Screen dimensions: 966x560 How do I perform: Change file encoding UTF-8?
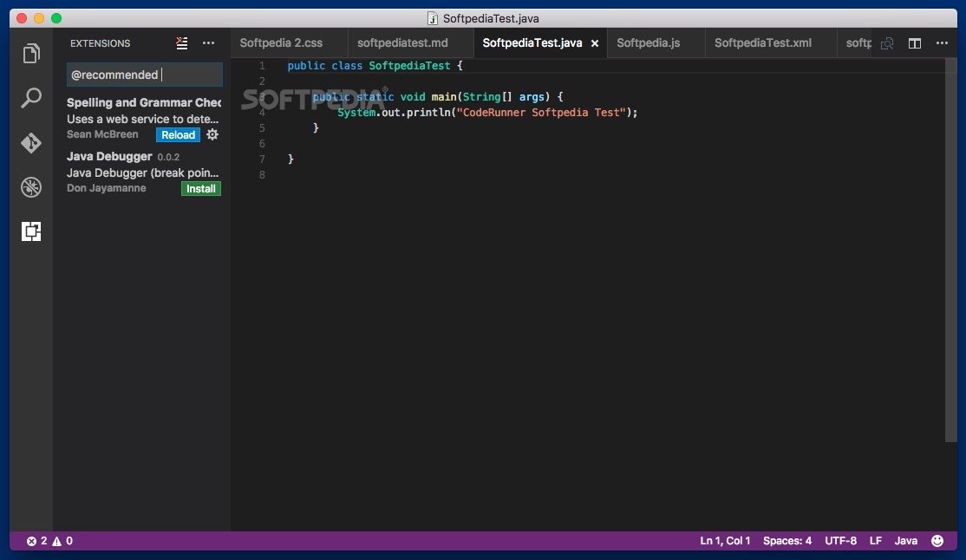tap(840, 541)
